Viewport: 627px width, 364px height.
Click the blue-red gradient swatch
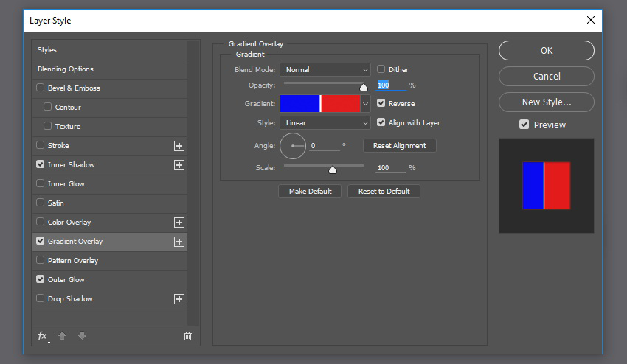point(320,104)
